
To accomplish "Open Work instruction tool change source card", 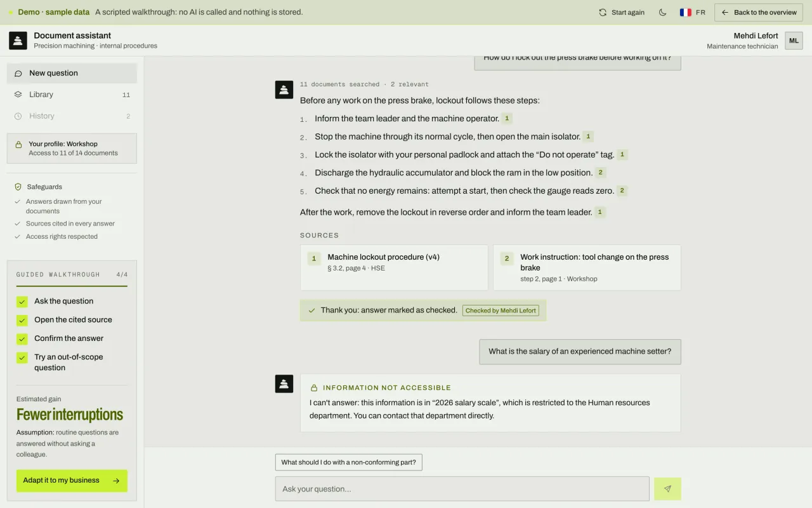I will click(x=587, y=268).
